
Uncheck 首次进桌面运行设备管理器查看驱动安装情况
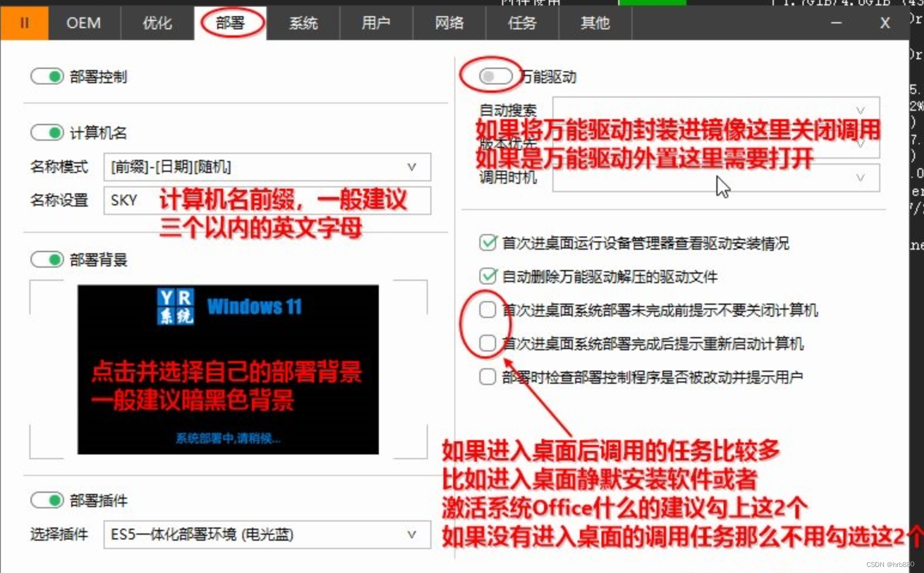coord(488,242)
